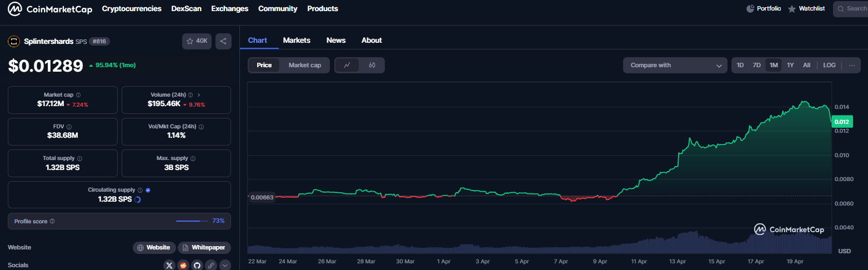This screenshot has height=270, width=868.
Task: Switch to the About tab
Action: coord(372,40)
